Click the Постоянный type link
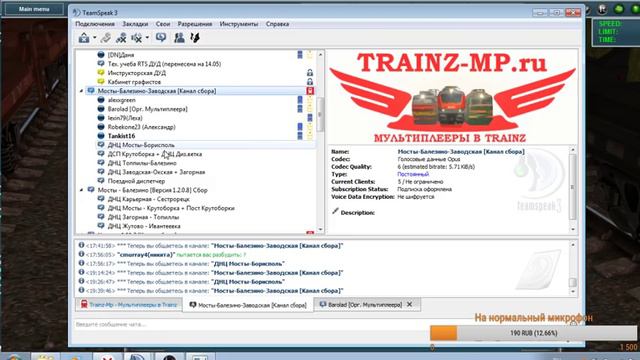640x360 pixels. 413,174
